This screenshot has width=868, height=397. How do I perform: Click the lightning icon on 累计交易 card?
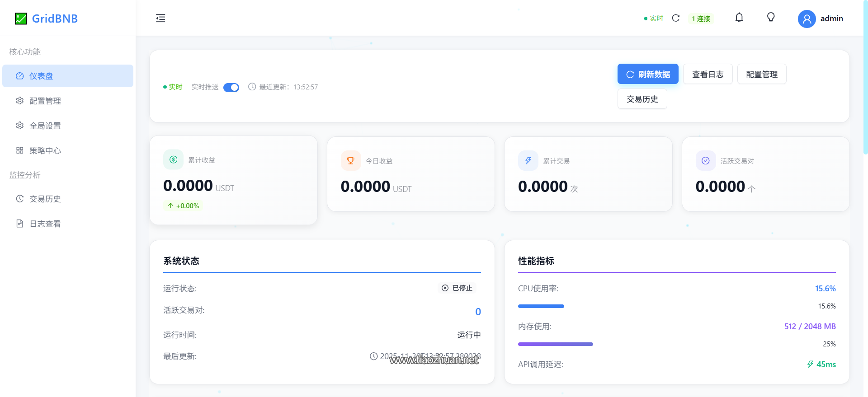(x=528, y=160)
